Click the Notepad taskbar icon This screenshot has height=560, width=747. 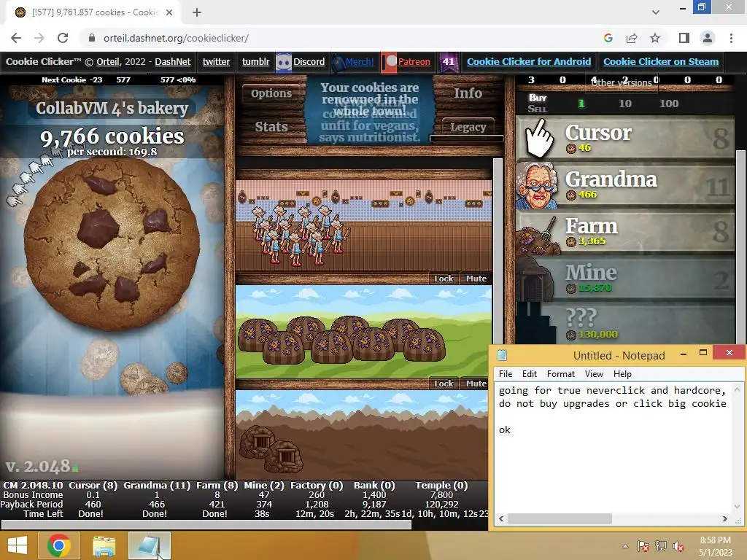point(149,545)
